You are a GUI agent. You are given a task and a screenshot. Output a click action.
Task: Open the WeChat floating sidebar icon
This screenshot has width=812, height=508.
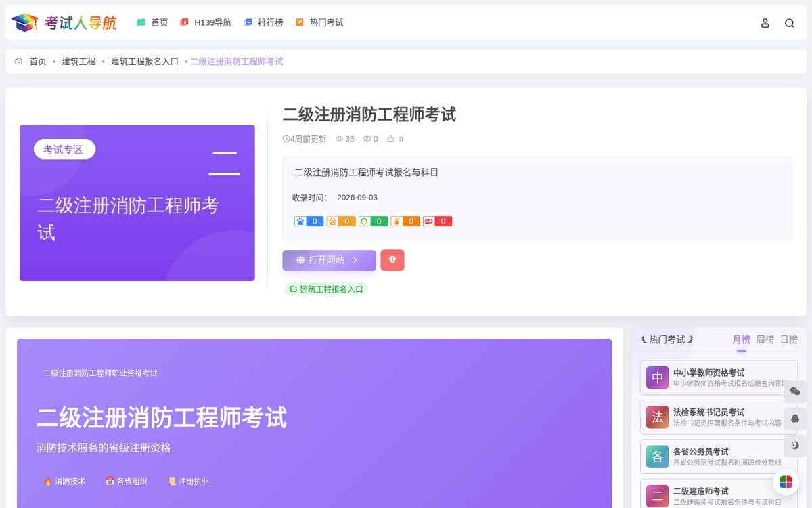pos(795,391)
